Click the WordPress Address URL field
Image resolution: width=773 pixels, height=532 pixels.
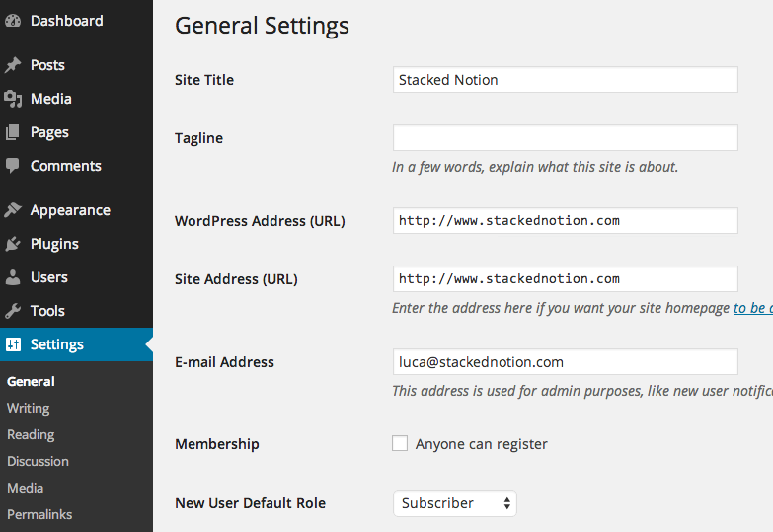(x=565, y=220)
